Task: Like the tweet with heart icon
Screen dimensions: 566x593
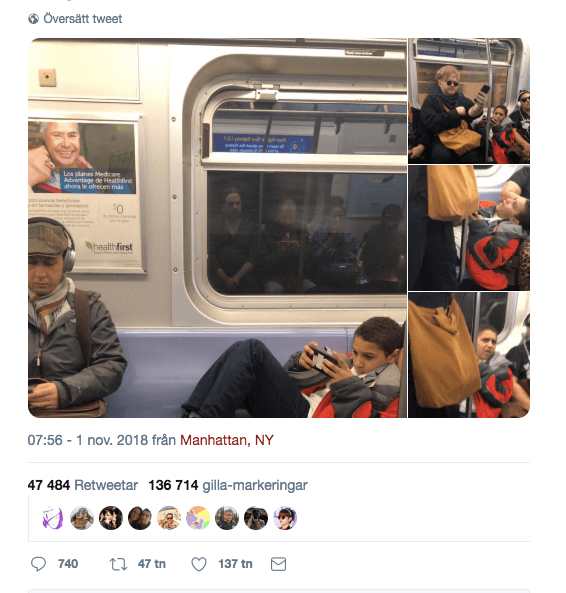Action: pos(199,564)
